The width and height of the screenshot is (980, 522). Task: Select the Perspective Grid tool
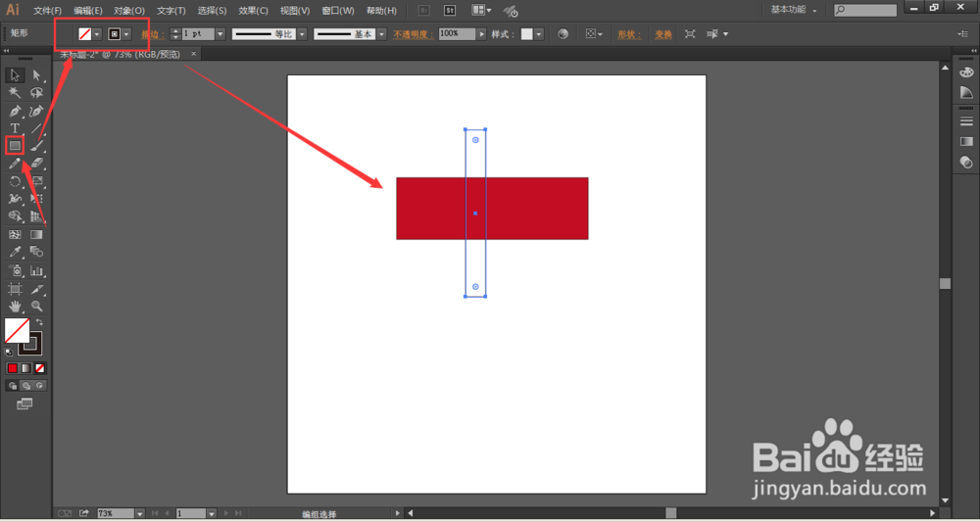[37, 216]
